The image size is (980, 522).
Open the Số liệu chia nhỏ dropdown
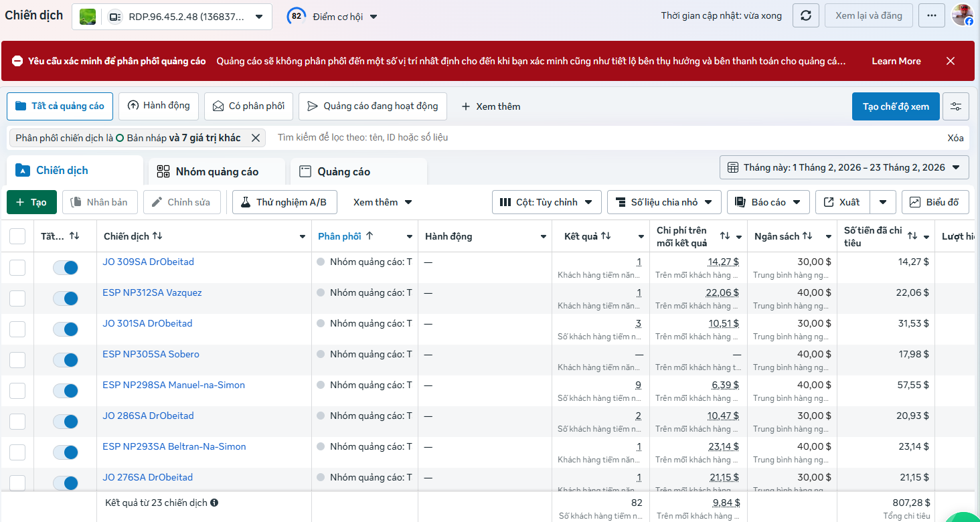click(x=664, y=202)
